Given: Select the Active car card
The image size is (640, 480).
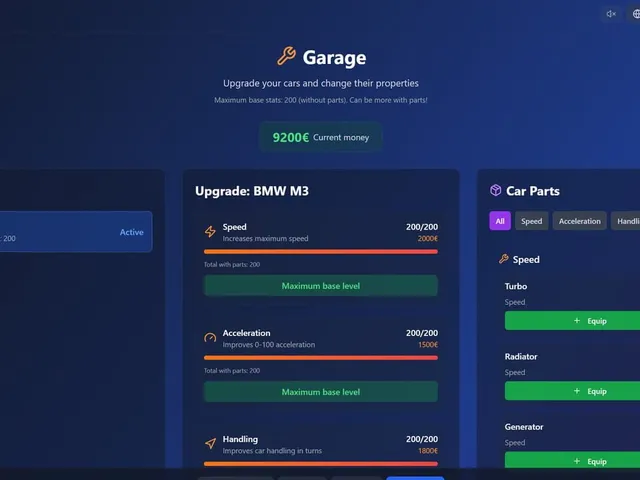Looking at the screenshot, I should pyautogui.click(x=76, y=231).
